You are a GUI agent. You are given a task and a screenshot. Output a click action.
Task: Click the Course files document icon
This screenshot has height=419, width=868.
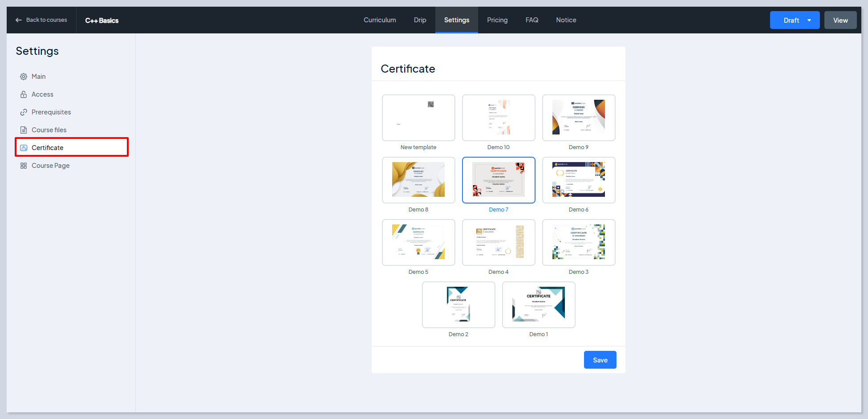[24, 130]
